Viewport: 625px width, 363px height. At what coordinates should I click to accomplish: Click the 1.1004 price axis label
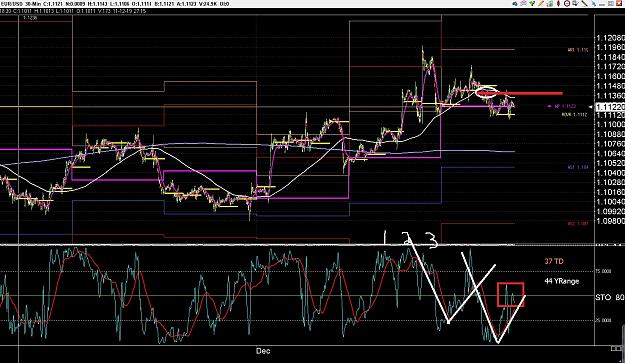(610, 202)
